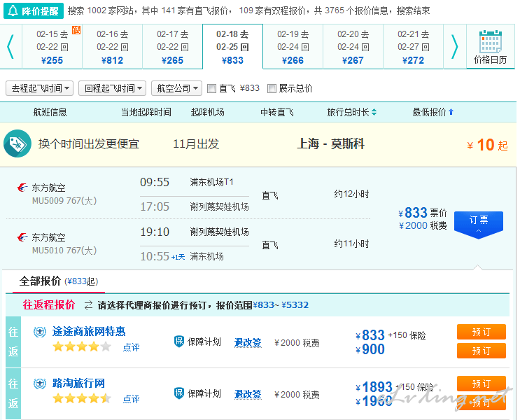Viewport: 520px width, 420px height.
Task: Click the 路淘旅行网 agency logo icon
Action: point(40,384)
